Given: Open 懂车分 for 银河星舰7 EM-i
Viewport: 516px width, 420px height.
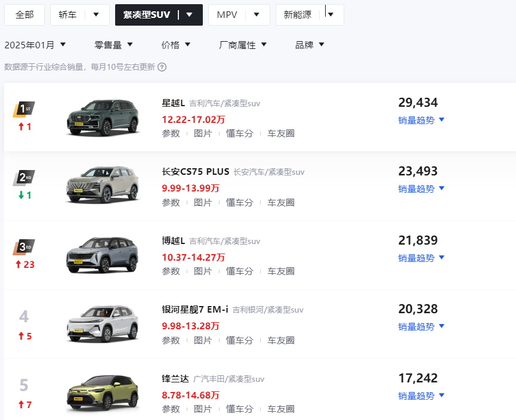Looking at the screenshot, I should [240, 340].
